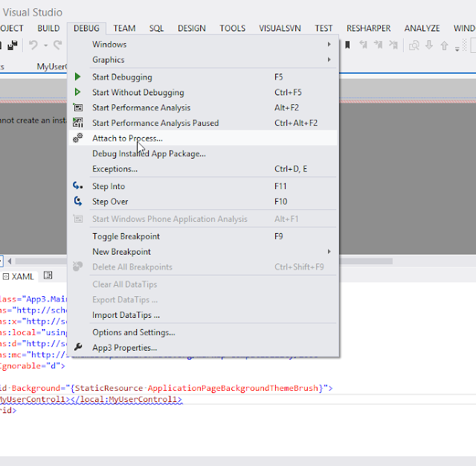
Task: Click the green Start Debugging arrow icon
Action: point(77,77)
